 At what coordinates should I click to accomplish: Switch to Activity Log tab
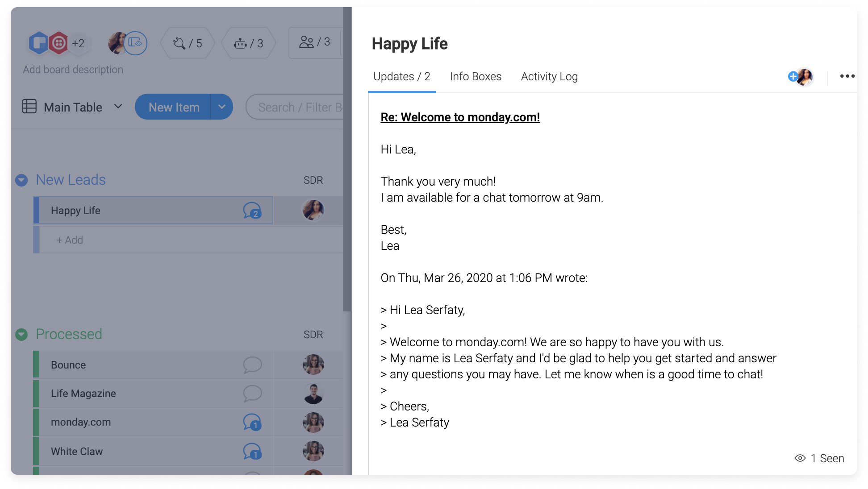point(549,77)
